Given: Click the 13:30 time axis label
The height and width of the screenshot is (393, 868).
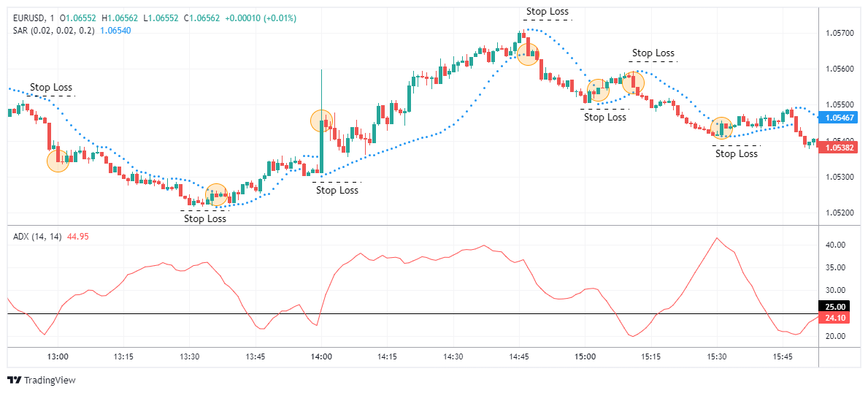Looking at the screenshot, I should [189, 357].
